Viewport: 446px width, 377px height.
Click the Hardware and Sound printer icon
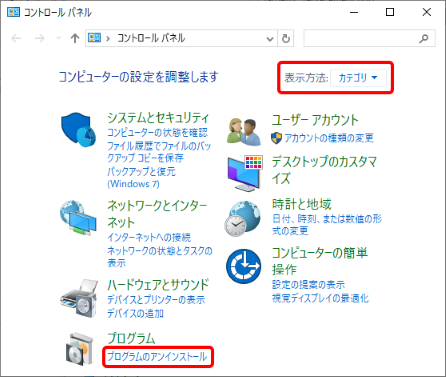[79, 299]
